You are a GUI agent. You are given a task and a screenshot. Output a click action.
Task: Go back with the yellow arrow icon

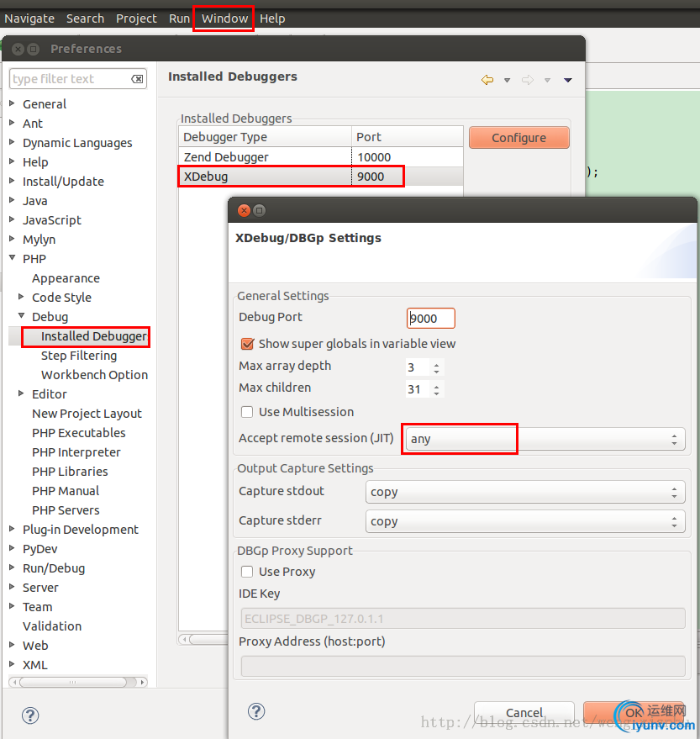pyautogui.click(x=487, y=80)
